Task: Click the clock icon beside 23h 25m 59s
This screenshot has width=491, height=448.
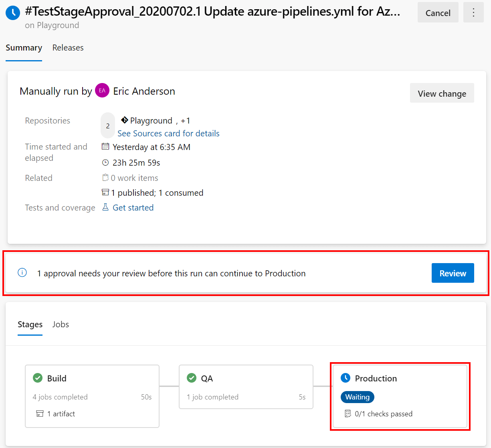Action: [x=105, y=162]
